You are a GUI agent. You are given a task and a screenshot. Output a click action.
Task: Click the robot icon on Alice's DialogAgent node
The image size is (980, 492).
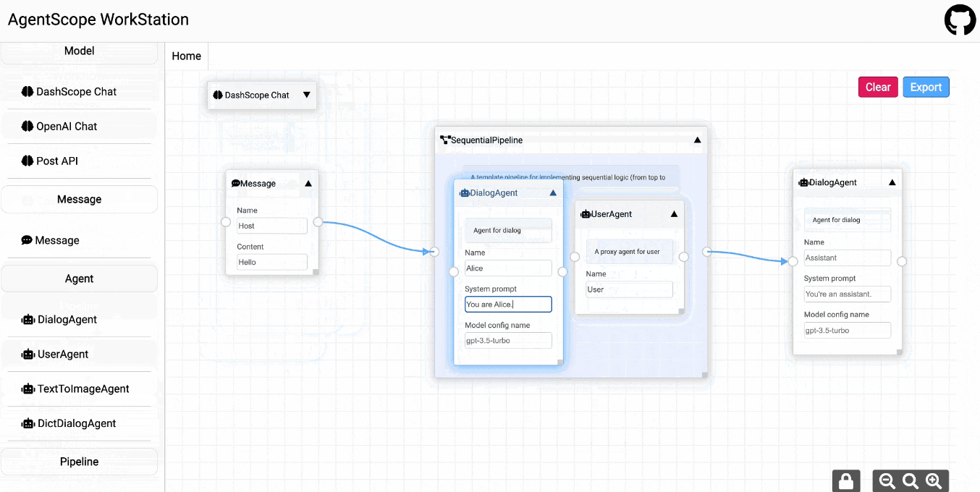[465, 193]
